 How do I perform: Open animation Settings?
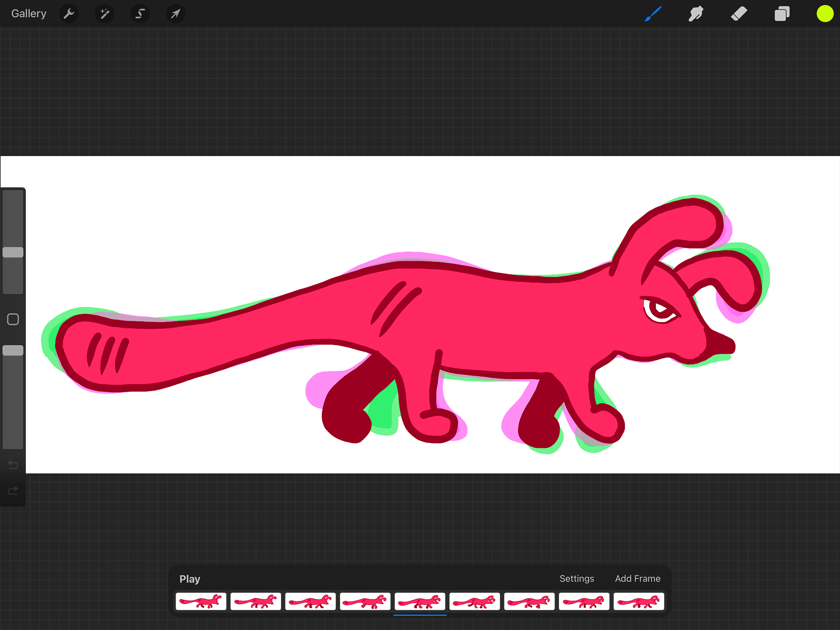577,579
